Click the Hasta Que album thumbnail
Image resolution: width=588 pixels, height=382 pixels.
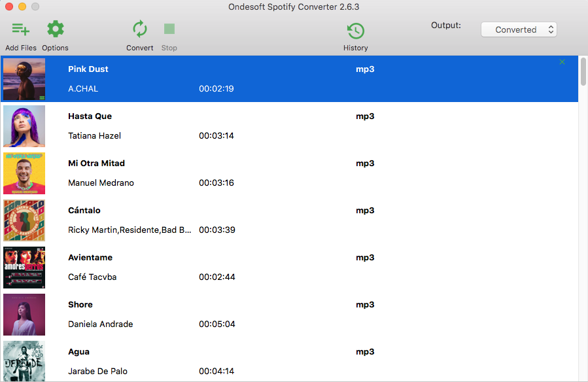pyautogui.click(x=24, y=126)
